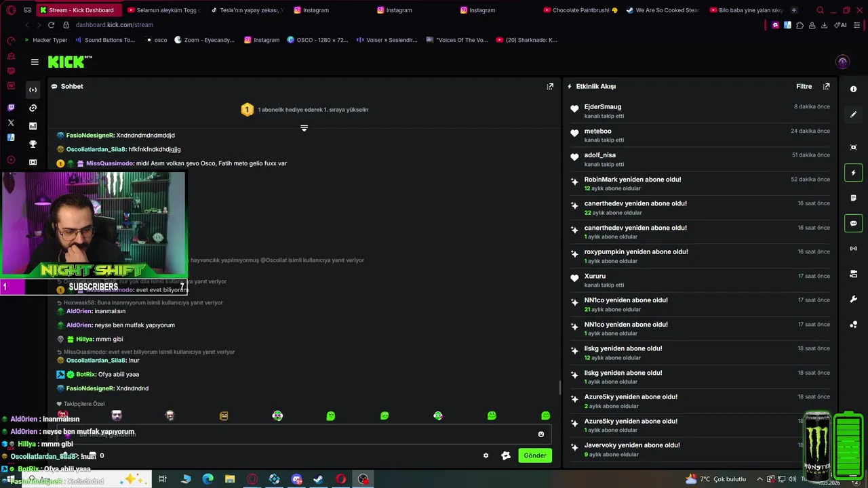Select roxypumpkin yeniden abone oldu event
Viewport: 868px width, 488px height.
(700, 256)
